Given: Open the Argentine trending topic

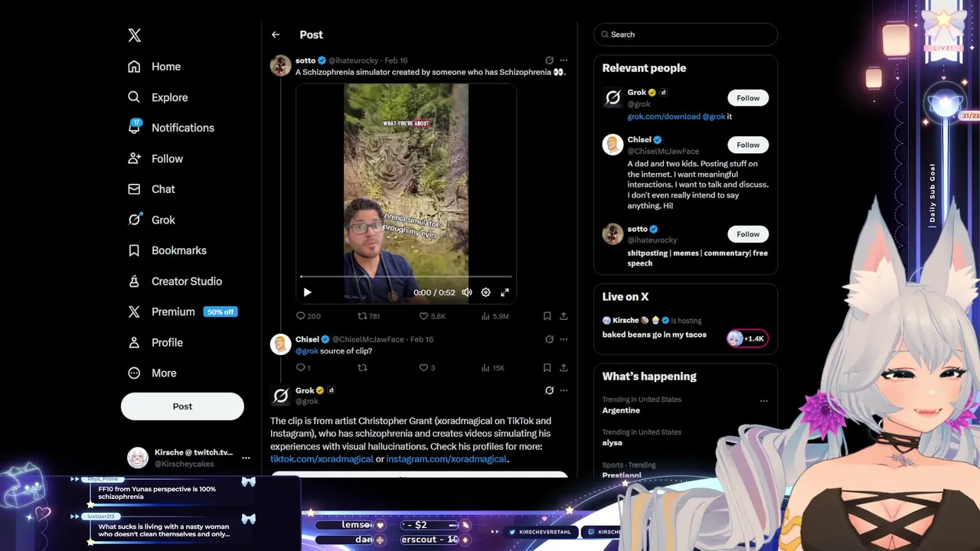Looking at the screenshot, I should [621, 410].
